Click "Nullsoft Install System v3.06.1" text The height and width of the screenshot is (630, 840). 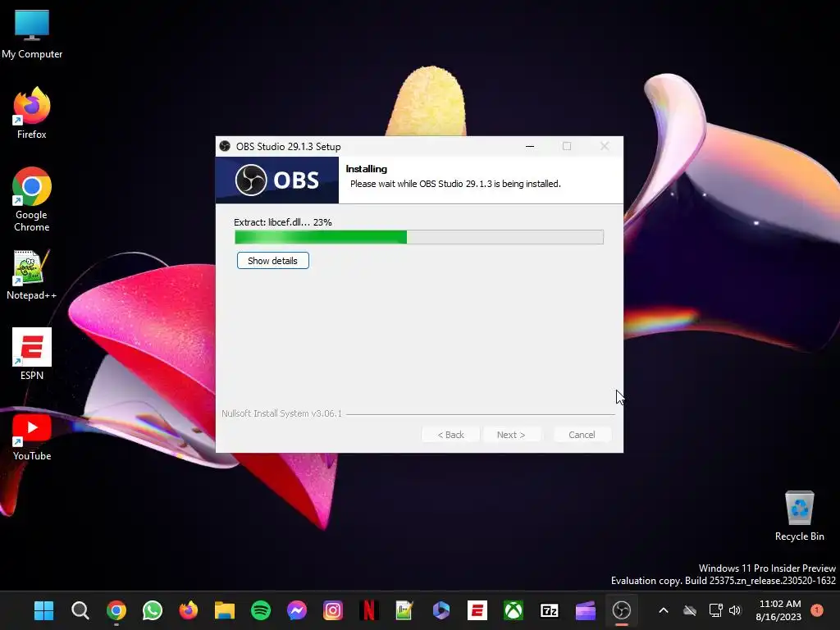tap(281, 413)
